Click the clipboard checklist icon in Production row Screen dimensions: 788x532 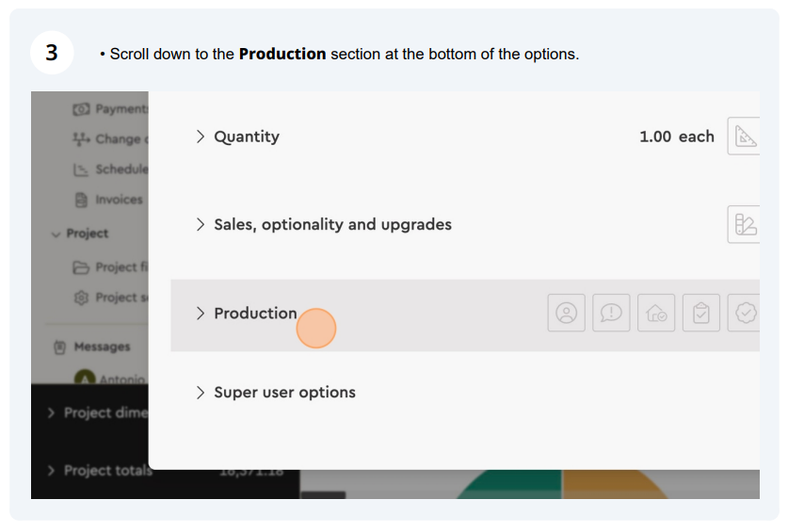701,313
